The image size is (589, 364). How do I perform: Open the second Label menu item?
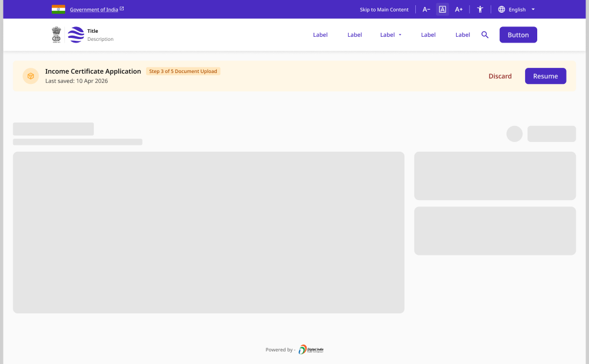pos(354,35)
